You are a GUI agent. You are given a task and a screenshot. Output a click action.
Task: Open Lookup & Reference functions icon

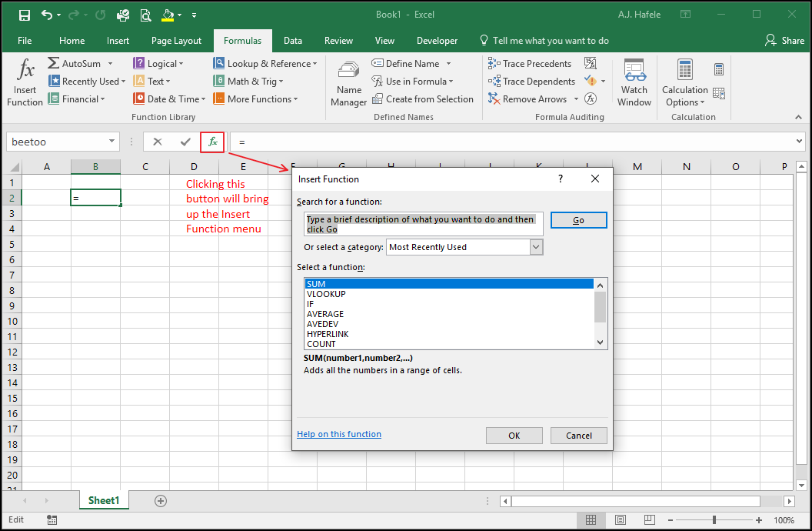click(x=218, y=63)
